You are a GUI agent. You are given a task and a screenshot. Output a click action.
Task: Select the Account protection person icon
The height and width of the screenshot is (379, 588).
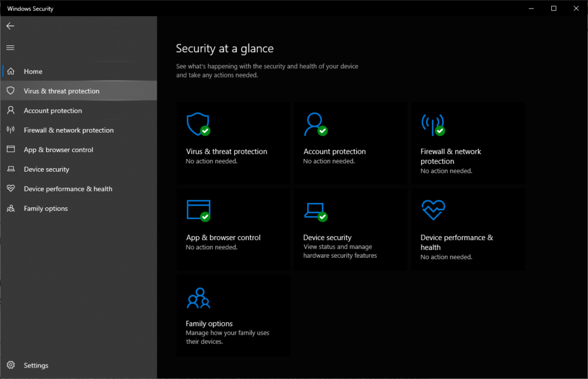(x=315, y=124)
